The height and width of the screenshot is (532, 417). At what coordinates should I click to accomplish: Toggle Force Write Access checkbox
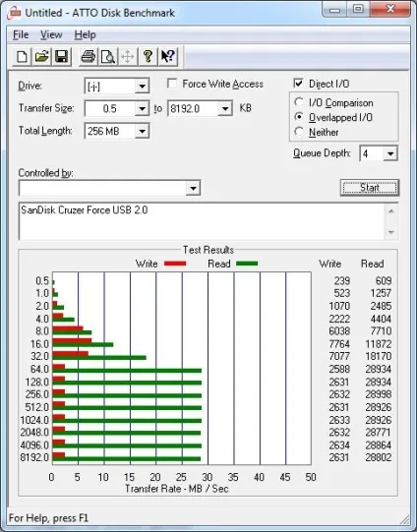pyautogui.click(x=172, y=84)
